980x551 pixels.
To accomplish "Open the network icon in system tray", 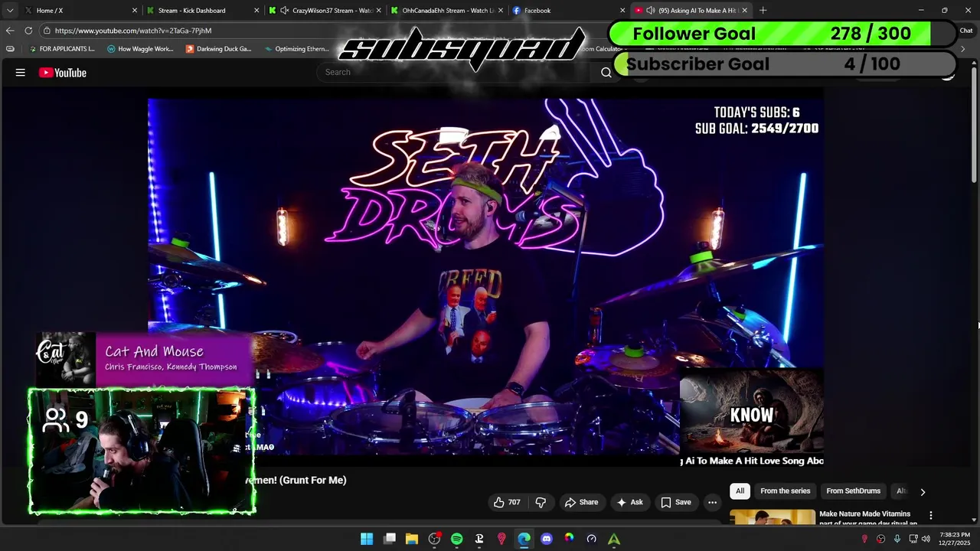I will pyautogui.click(x=913, y=539).
